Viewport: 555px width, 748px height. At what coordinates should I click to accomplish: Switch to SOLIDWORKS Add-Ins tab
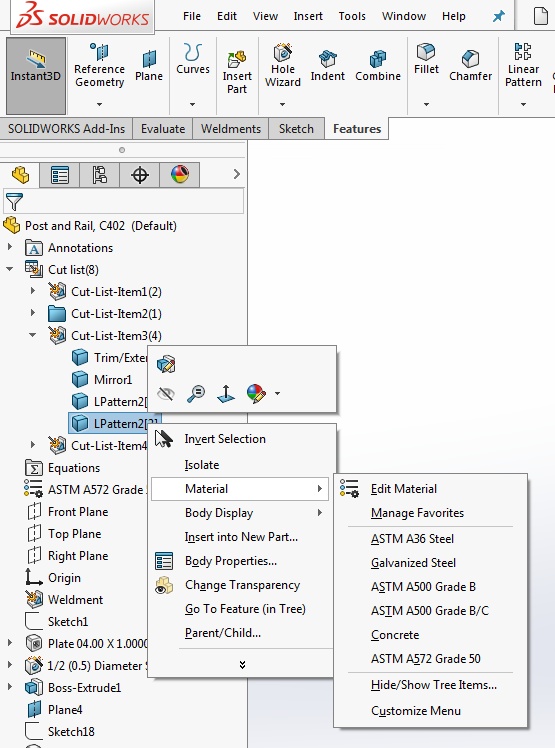(x=66, y=129)
